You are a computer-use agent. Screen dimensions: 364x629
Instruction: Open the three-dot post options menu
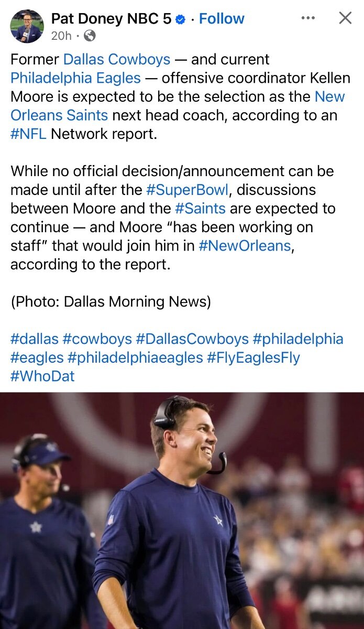coord(308,18)
